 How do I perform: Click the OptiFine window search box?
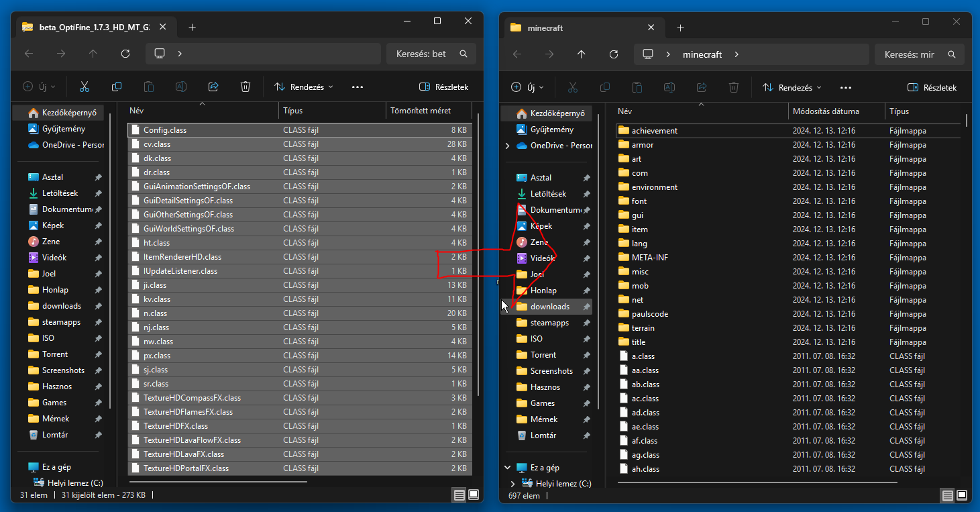431,54
